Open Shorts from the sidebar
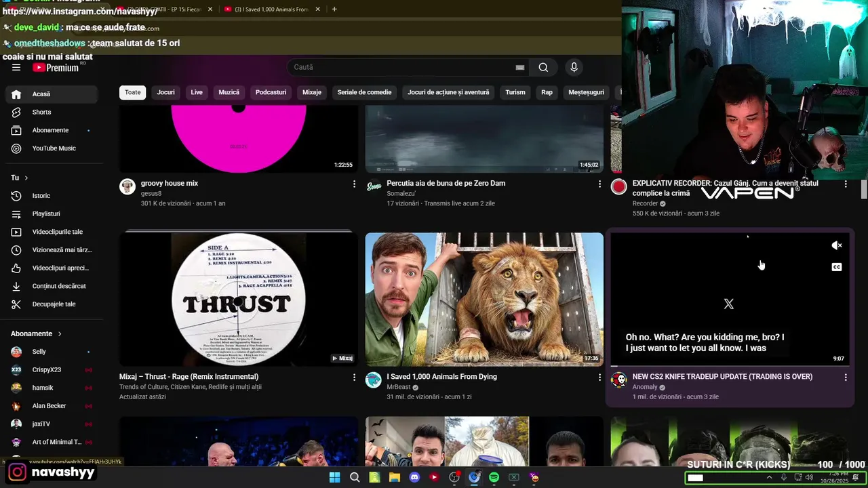This screenshot has height=488, width=868. point(52,112)
